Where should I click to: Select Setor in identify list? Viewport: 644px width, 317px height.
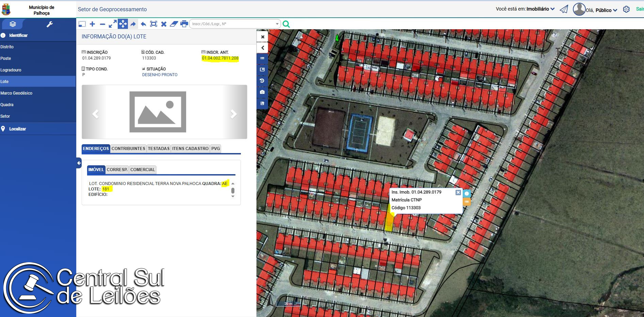tap(38, 116)
